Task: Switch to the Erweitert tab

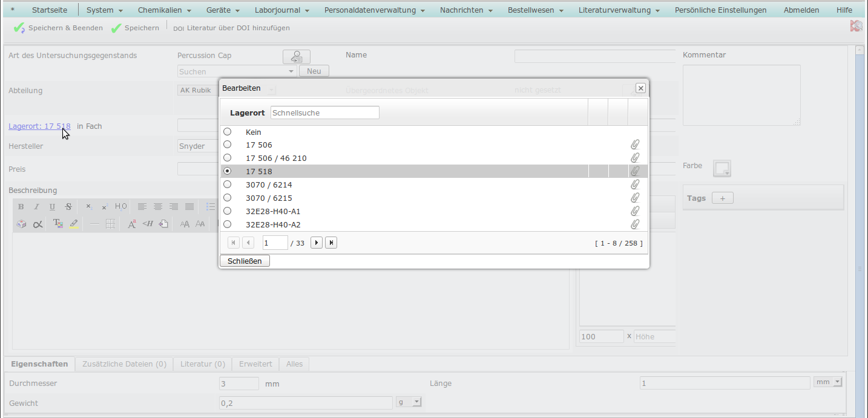Action: 255,364
